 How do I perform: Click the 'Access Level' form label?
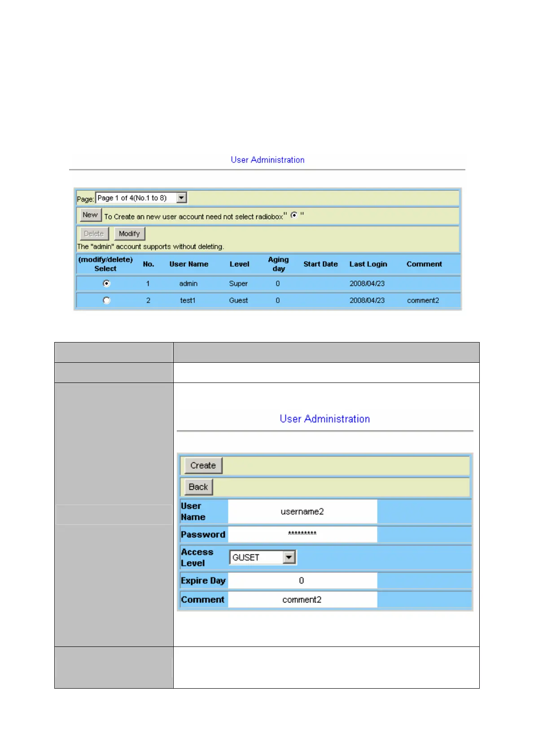point(197,558)
